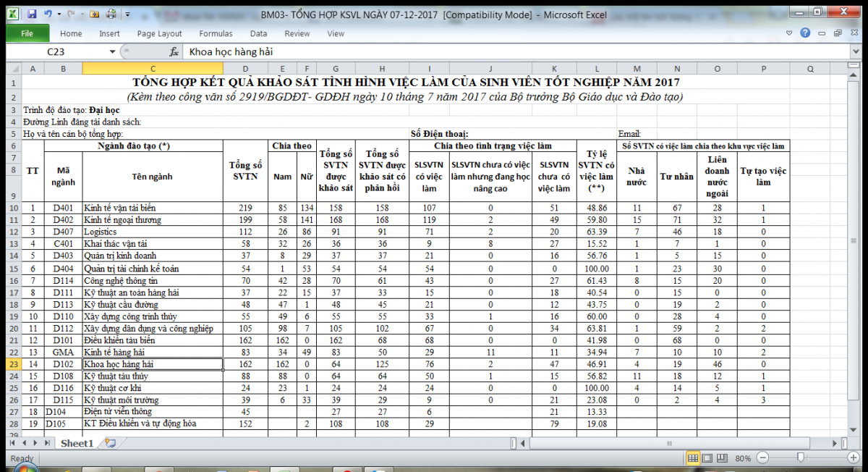
Task: Open the Page Layout ribbon tab
Action: [x=160, y=33]
